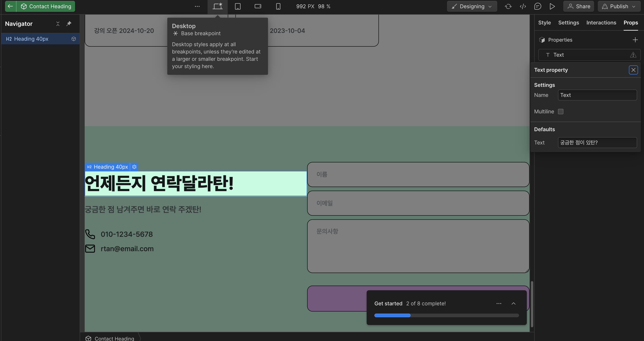Switch to Mobile portrait breakpoint
The height and width of the screenshot is (341, 644).
(278, 6)
